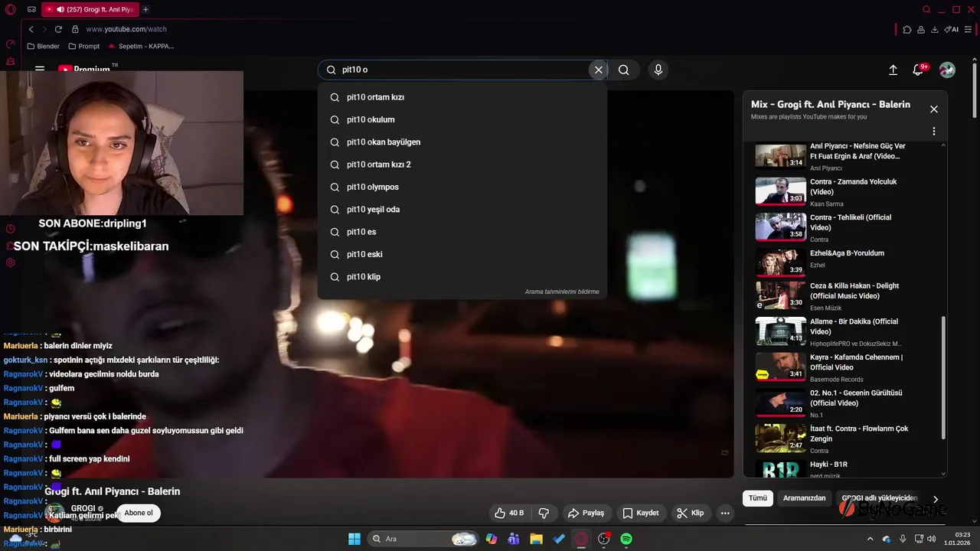Click 'Arama tahminlerini bildirme' link
Image resolution: width=980 pixels, height=551 pixels.
pyautogui.click(x=562, y=292)
